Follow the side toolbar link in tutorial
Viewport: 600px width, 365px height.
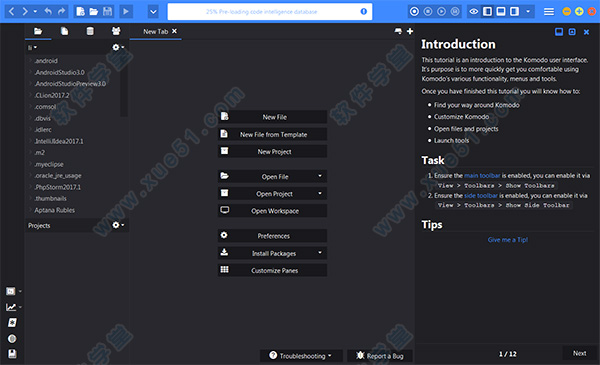coord(481,196)
